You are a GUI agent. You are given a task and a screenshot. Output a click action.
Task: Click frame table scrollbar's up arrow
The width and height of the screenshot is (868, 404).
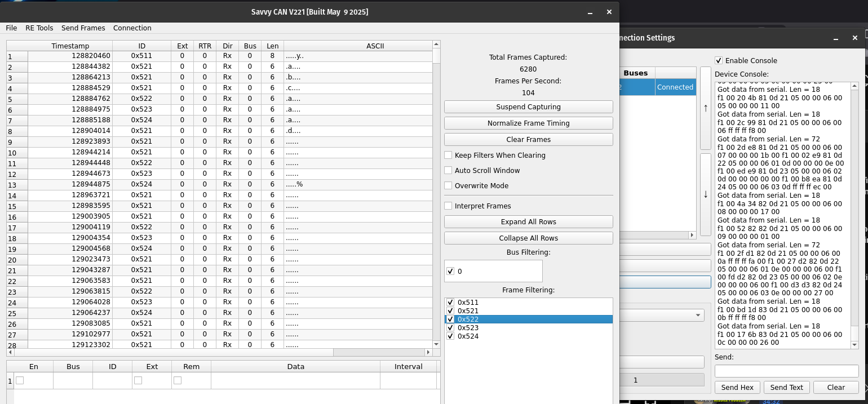click(x=436, y=45)
